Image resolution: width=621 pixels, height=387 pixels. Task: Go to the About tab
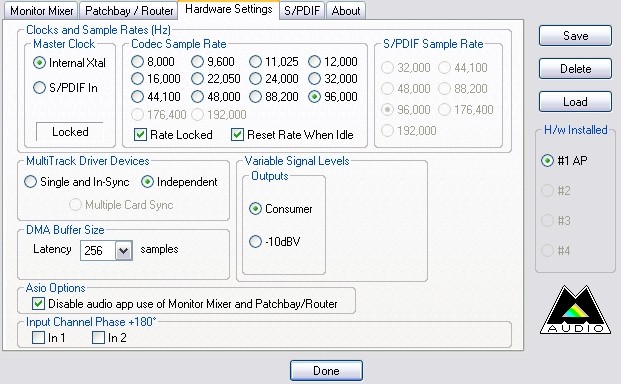coord(346,11)
